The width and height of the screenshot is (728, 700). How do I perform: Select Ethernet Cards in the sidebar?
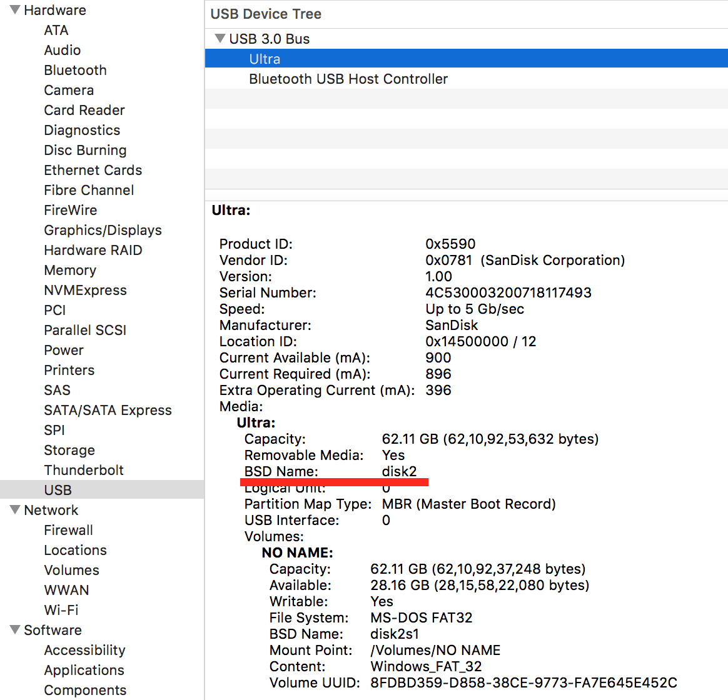pos(93,170)
